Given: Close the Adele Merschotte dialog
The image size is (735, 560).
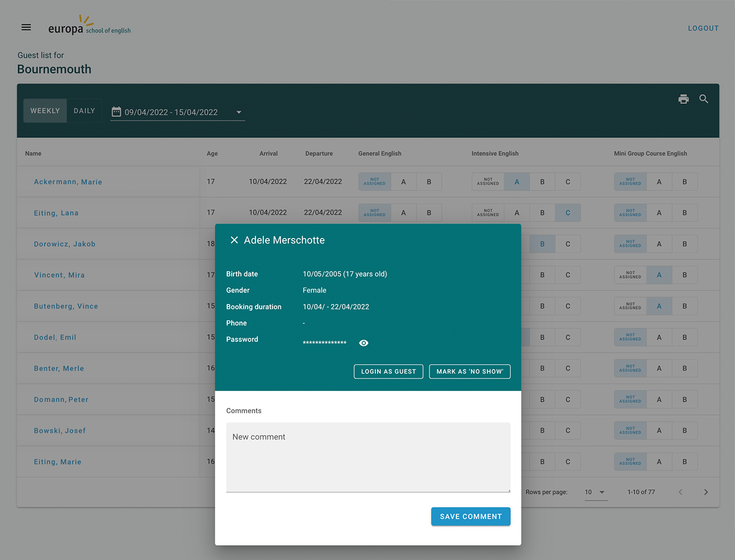Looking at the screenshot, I should 234,240.
